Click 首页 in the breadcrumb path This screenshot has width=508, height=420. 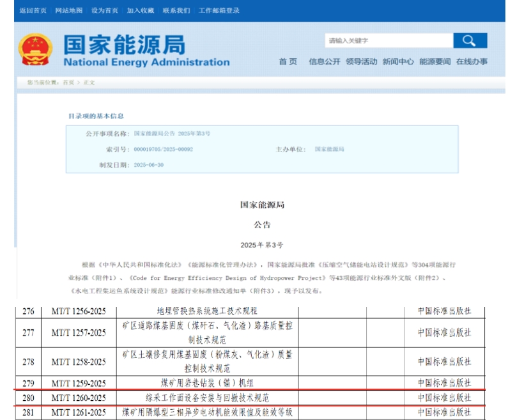68,82
